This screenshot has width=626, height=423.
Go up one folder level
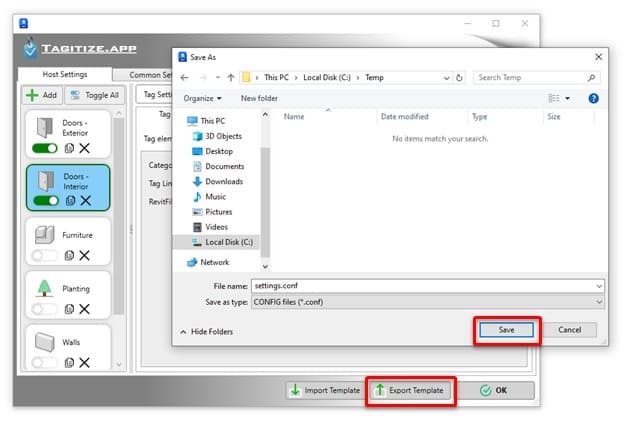click(x=231, y=77)
